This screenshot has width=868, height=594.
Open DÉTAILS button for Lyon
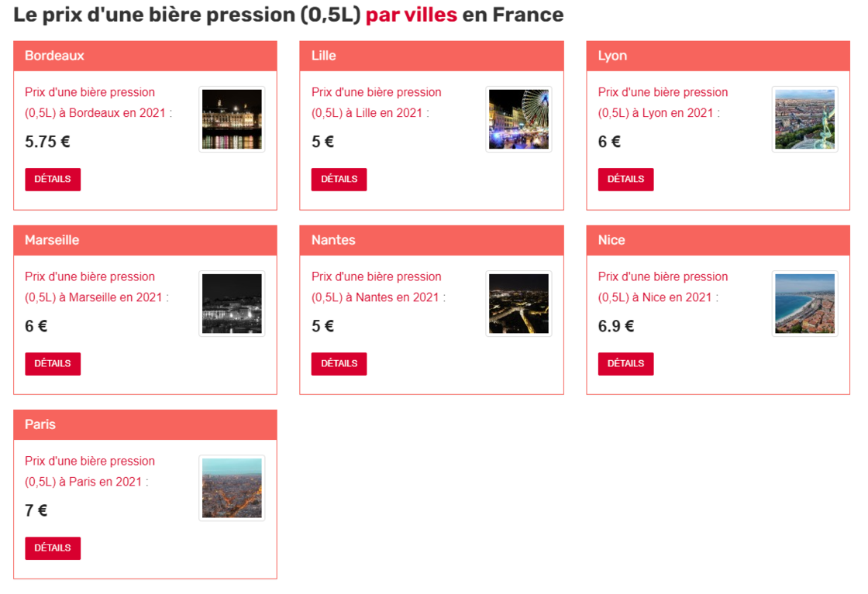click(625, 179)
